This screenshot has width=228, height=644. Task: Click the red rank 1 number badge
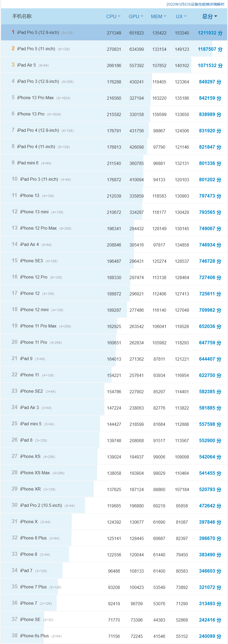pyautogui.click(x=13, y=32)
